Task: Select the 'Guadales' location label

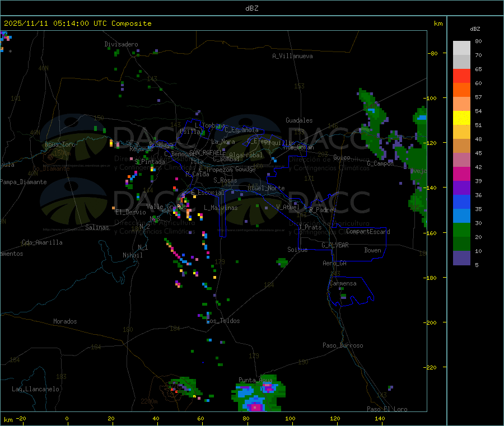Action: pyautogui.click(x=299, y=120)
